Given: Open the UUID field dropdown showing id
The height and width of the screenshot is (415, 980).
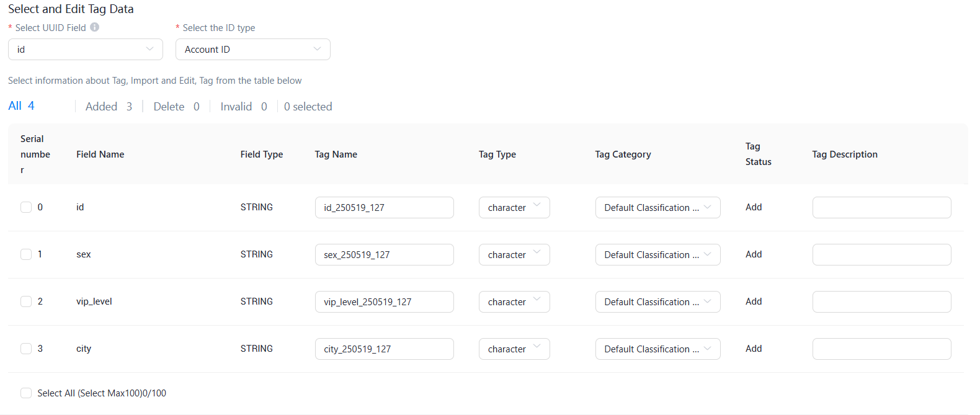Looking at the screenshot, I should point(86,50).
